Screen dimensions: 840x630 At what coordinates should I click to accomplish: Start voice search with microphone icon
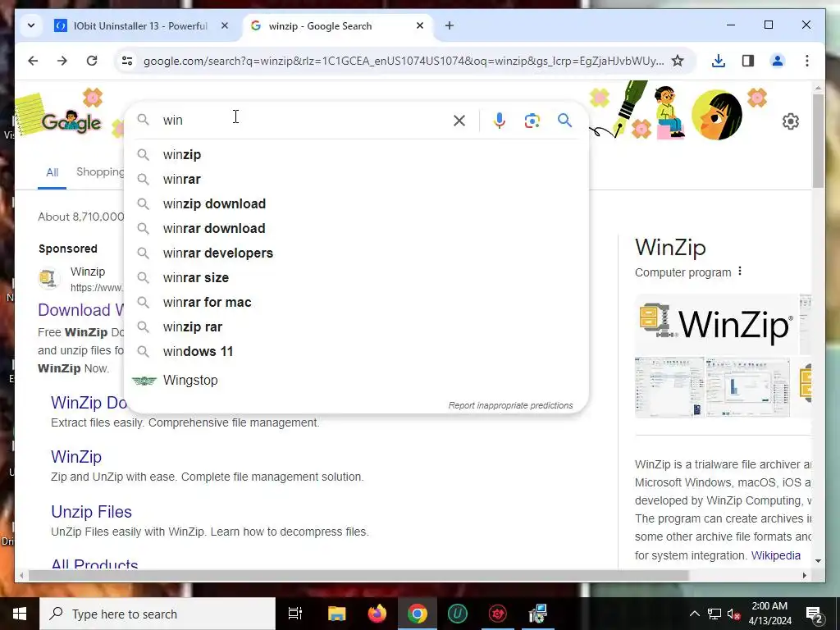[x=500, y=121]
